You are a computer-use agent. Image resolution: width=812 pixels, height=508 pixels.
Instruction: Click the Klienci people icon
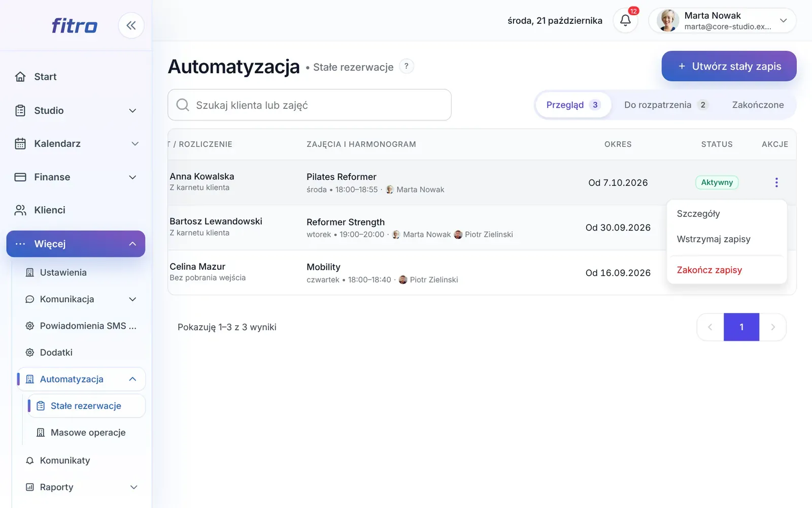coord(20,210)
